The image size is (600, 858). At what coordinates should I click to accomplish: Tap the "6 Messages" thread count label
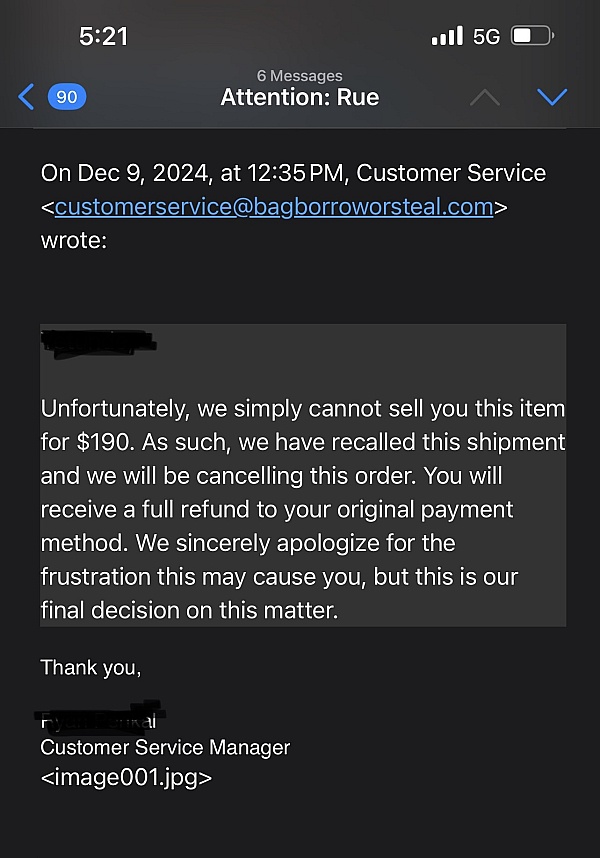coord(300,76)
